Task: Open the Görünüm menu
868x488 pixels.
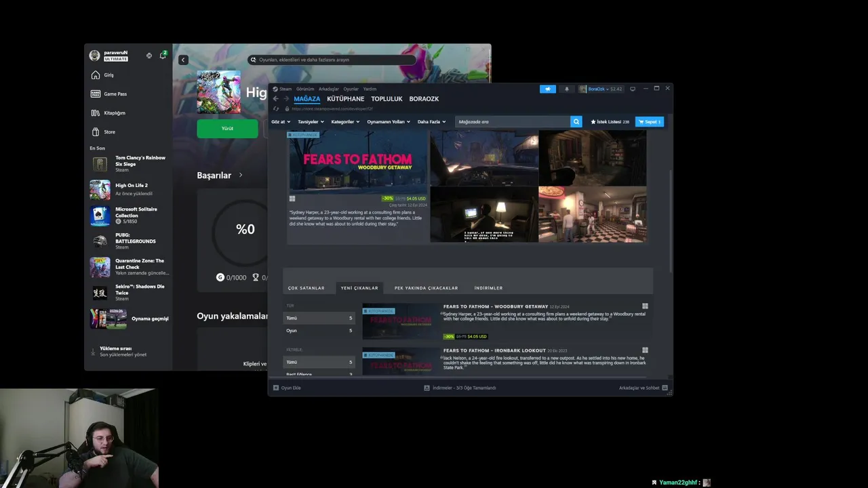Action: point(305,89)
